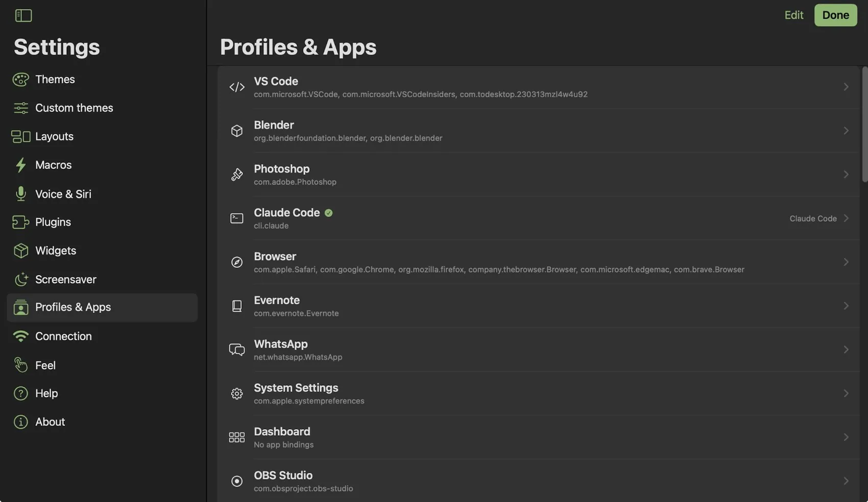Click the Connection wifi icon
868x502 pixels.
(20, 336)
